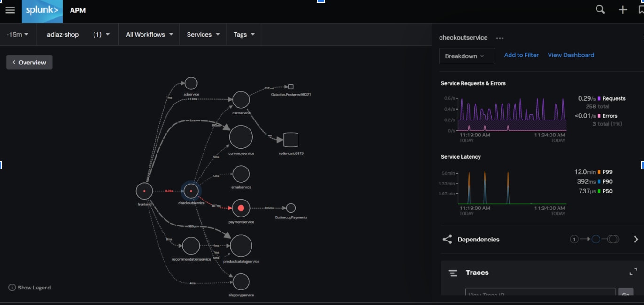Click the Traces list icon
This screenshot has height=305, width=644.
tap(453, 273)
